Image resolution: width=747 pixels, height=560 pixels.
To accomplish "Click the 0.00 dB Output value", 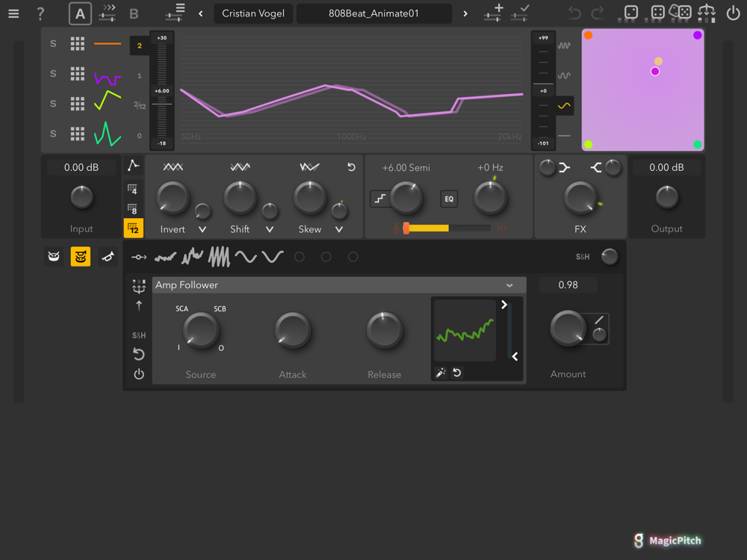I will click(666, 167).
